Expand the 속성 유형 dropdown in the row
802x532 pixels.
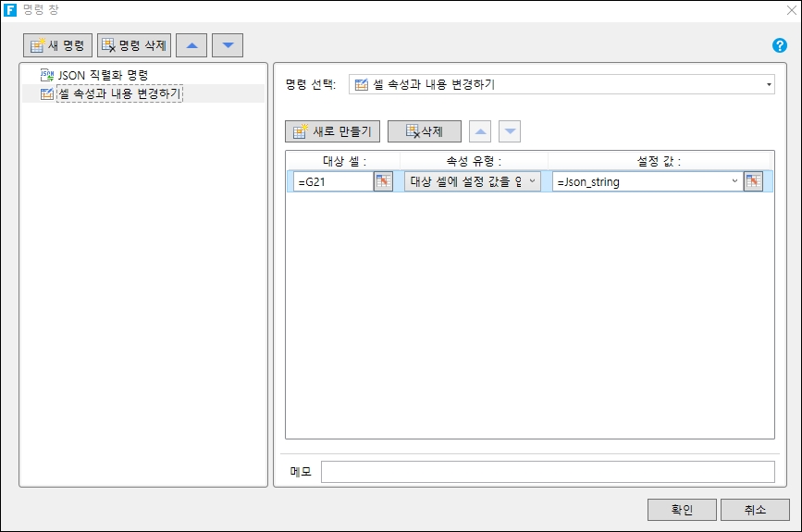[532, 181]
